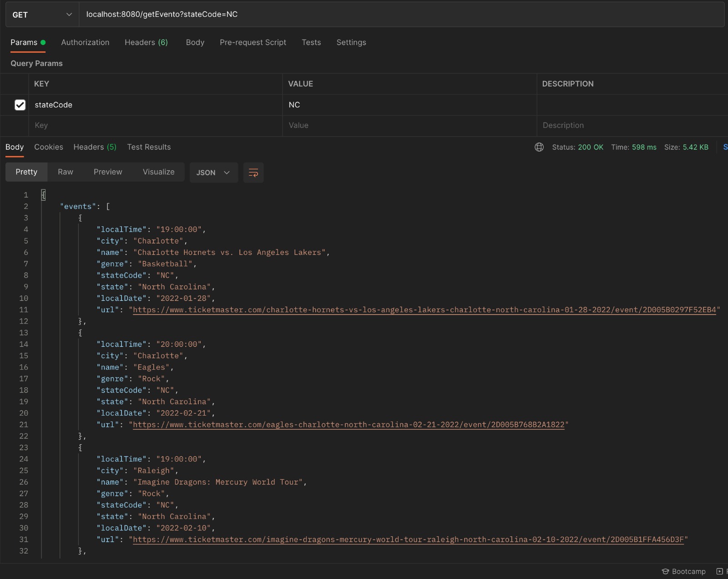Viewport: 728px width, 579px height.
Task: Switch to the Authorization tab
Action: pyautogui.click(x=85, y=42)
